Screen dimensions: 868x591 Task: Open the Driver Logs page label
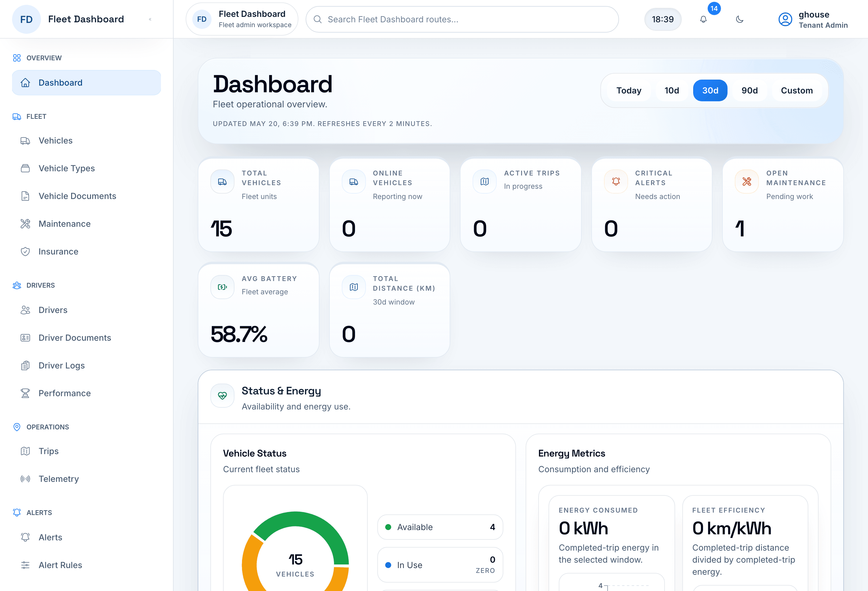[61, 365]
